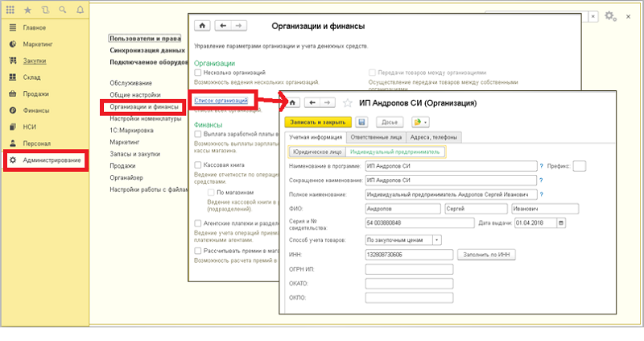
Task: Click Записать и закрыть button
Action: pos(318,123)
